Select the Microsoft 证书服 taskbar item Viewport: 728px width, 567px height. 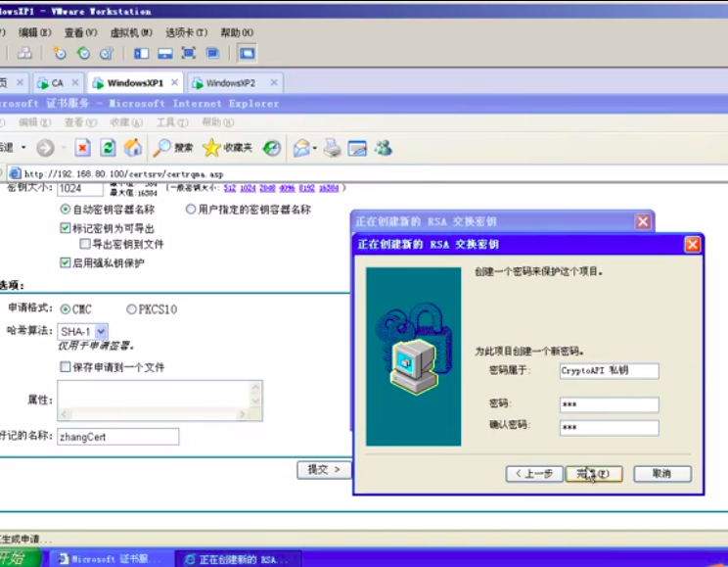110,559
